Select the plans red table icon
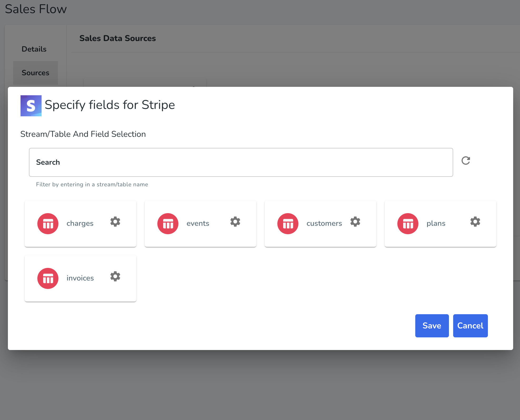 408,224
